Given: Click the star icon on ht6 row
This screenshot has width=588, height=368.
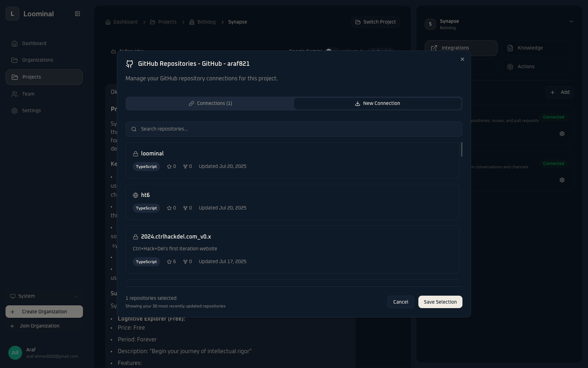Looking at the screenshot, I should click(169, 208).
